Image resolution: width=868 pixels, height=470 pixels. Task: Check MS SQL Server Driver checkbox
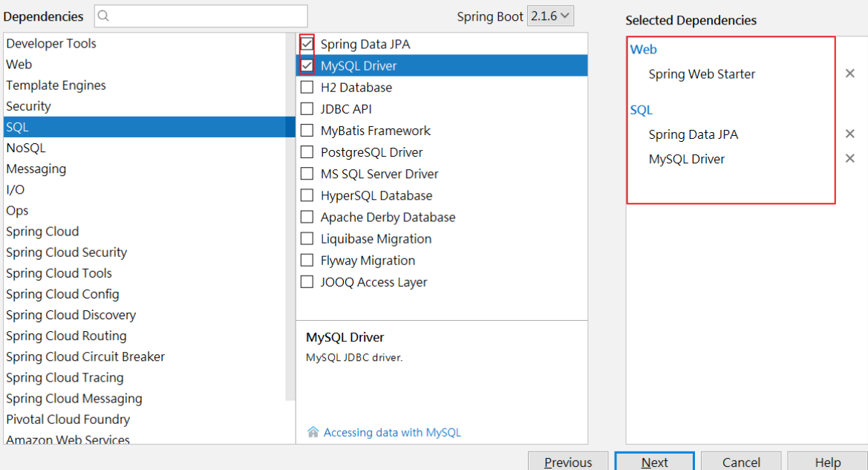point(307,173)
